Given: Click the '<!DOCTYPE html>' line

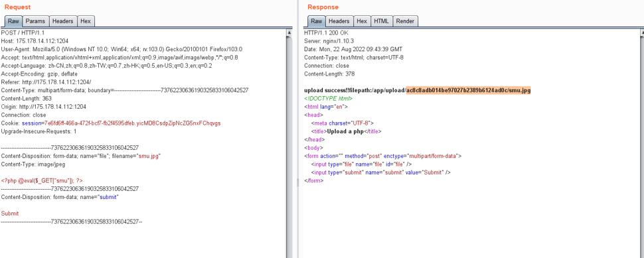Looking at the screenshot, I should point(328,98).
